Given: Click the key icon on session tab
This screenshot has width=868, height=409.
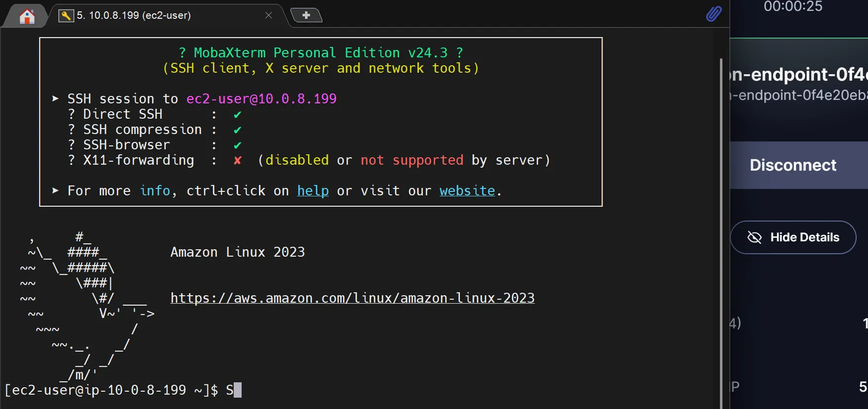Looking at the screenshot, I should (x=66, y=16).
